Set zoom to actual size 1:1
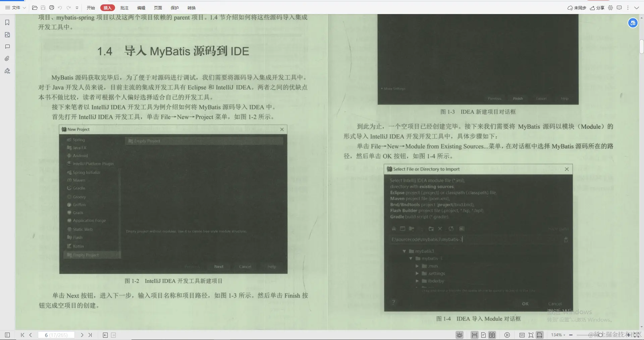This screenshot has width=644, height=340. [522, 335]
